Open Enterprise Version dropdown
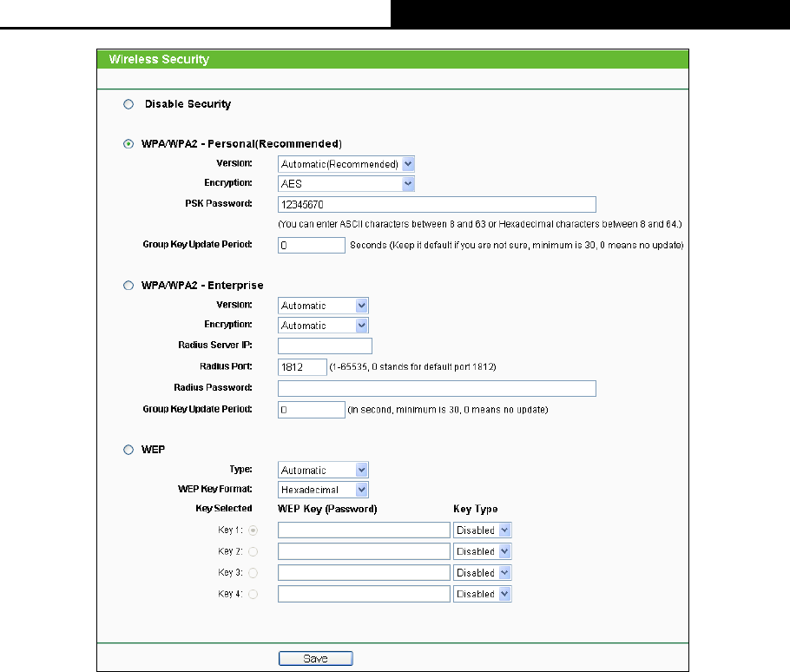 (x=323, y=306)
